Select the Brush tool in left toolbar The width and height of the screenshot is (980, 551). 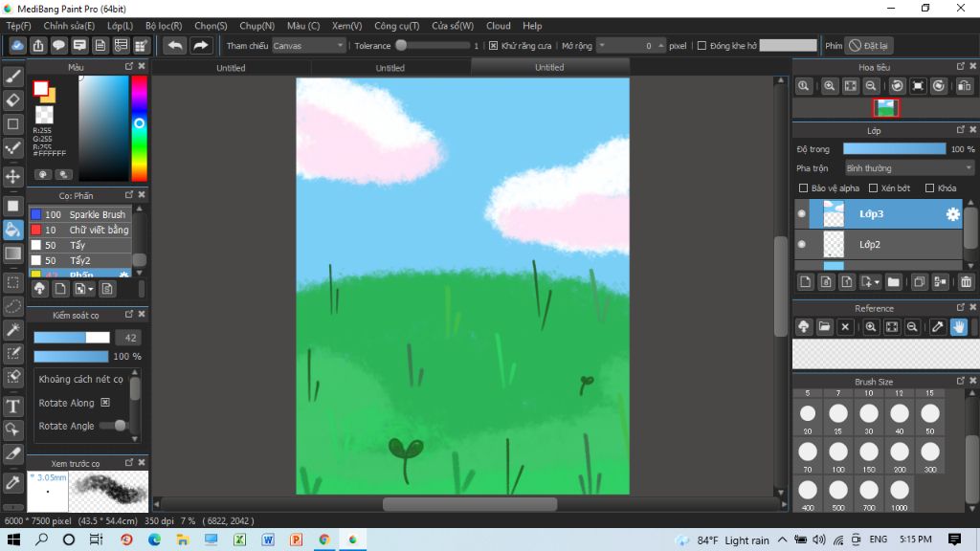(13, 77)
